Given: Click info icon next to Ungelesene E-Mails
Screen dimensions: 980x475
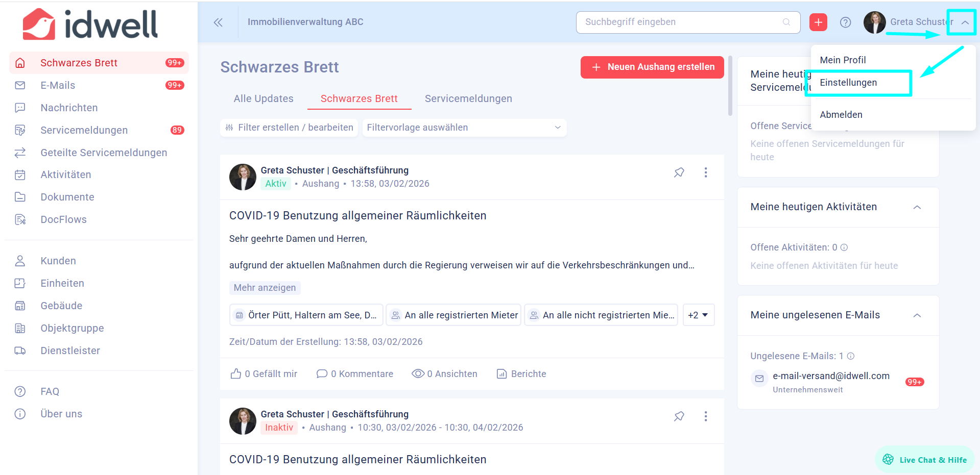Looking at the screenshot, I should 851,356.
